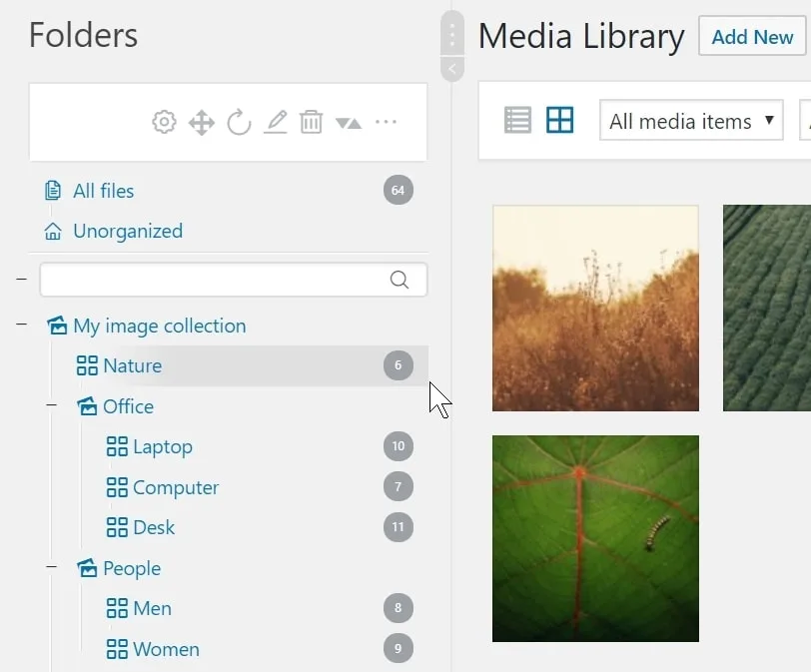Switch Media Library to grid view
Screen dimensions: 811x672
[559, 119]
